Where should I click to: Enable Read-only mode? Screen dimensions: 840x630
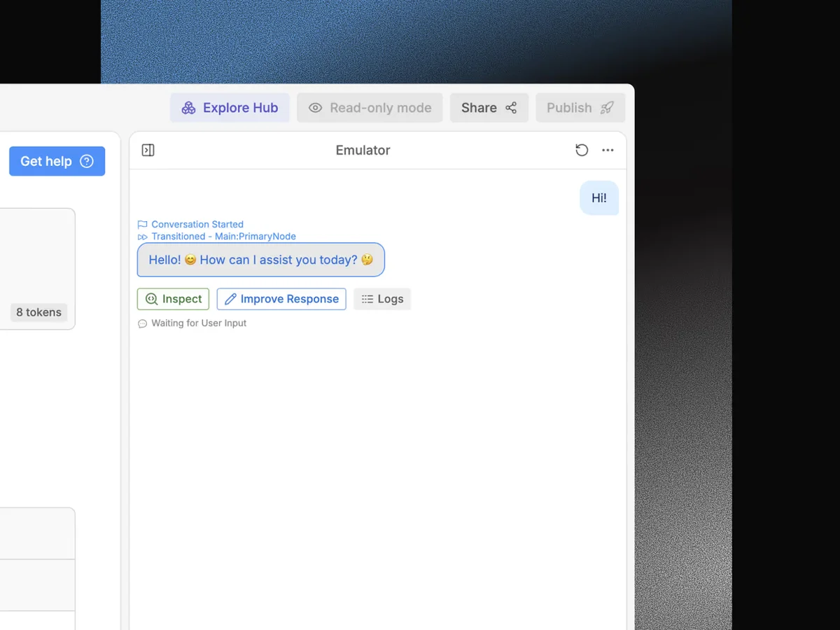point(370,108)
